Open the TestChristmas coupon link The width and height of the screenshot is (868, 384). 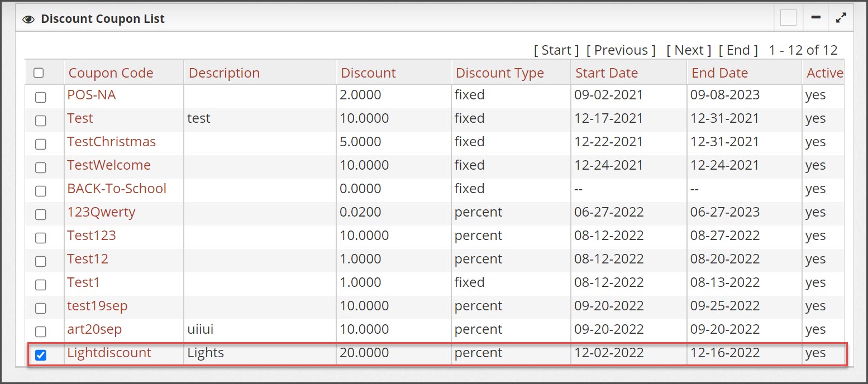pos(111,142)
